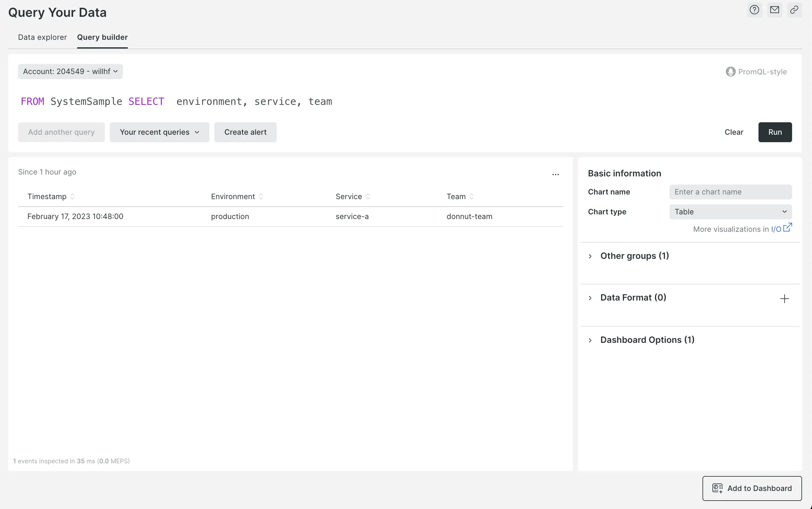The width and height of the screenshot is (812, 509).
Task: Switch to the Data Explorer tab
Action: tap(42, 37)
